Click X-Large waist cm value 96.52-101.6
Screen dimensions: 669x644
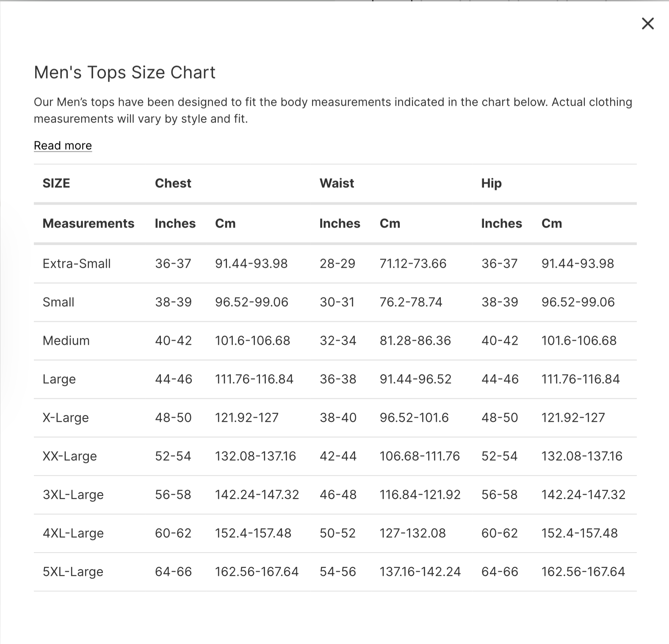[x=414, y=418]
